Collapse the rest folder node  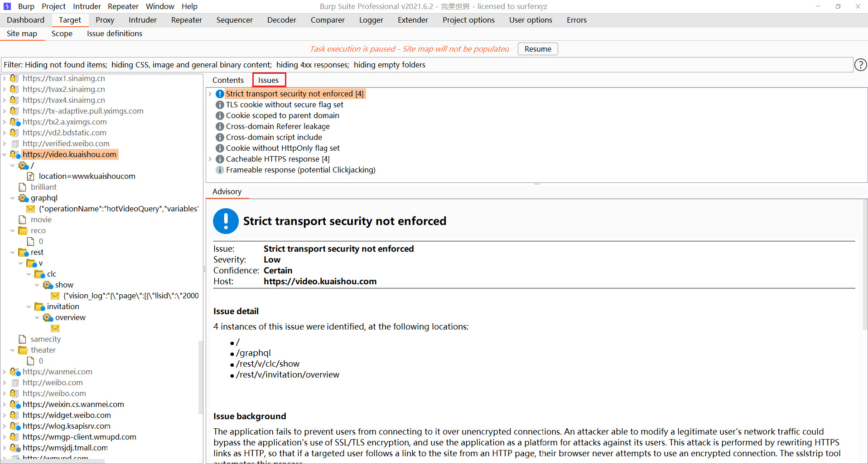(13, 252)
